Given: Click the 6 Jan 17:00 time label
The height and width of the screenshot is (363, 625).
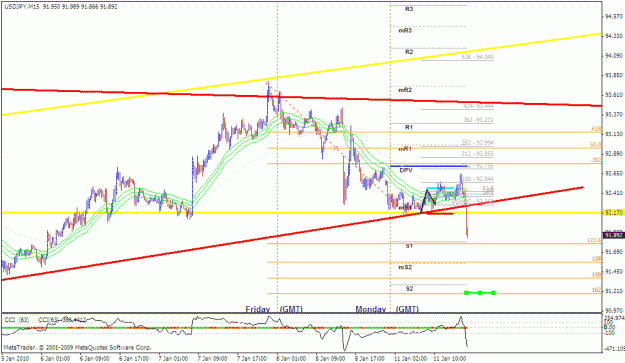Looking at the screenshot, I should click(134, 359).
